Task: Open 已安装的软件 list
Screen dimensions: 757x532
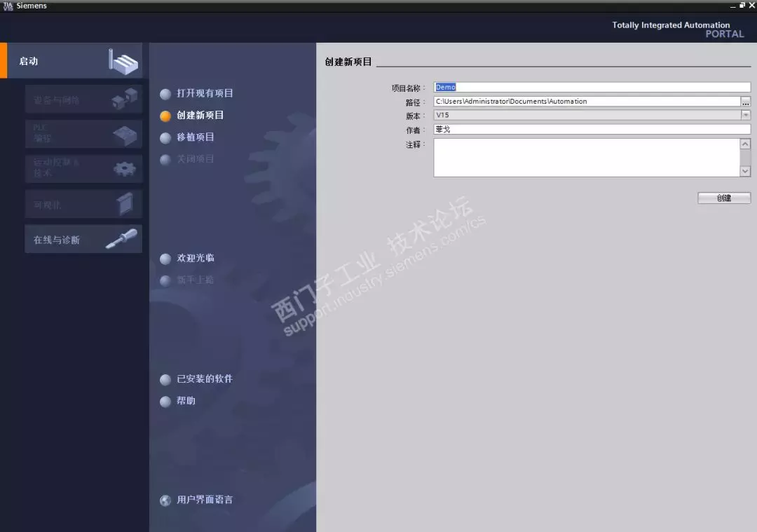Action: [x=205, y=378]
